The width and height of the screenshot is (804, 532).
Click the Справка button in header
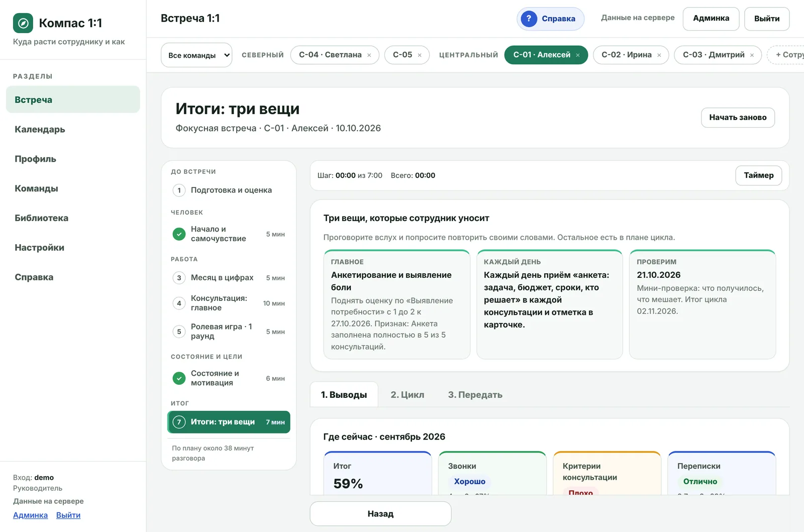[550, 19]
